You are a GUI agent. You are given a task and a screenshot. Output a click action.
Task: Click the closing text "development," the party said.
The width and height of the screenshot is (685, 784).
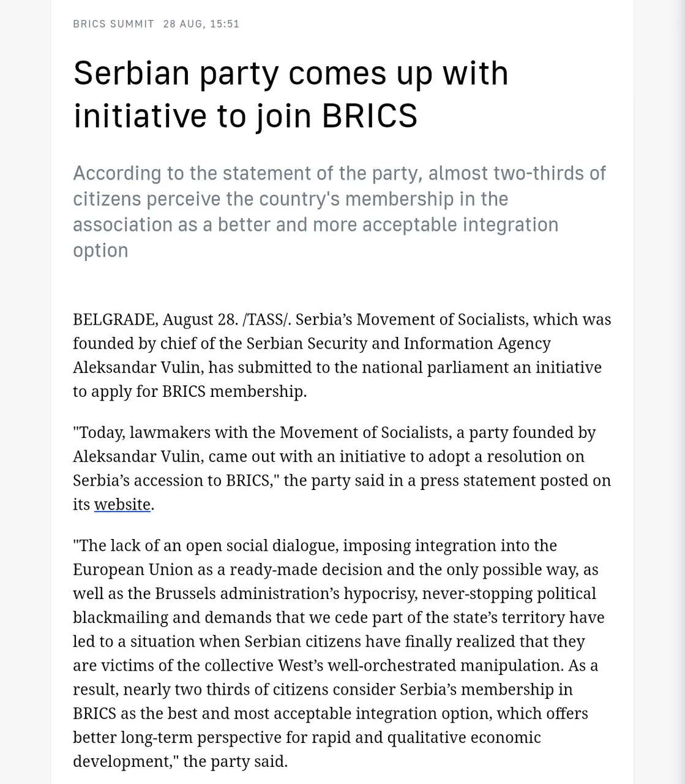pos(180,761)
